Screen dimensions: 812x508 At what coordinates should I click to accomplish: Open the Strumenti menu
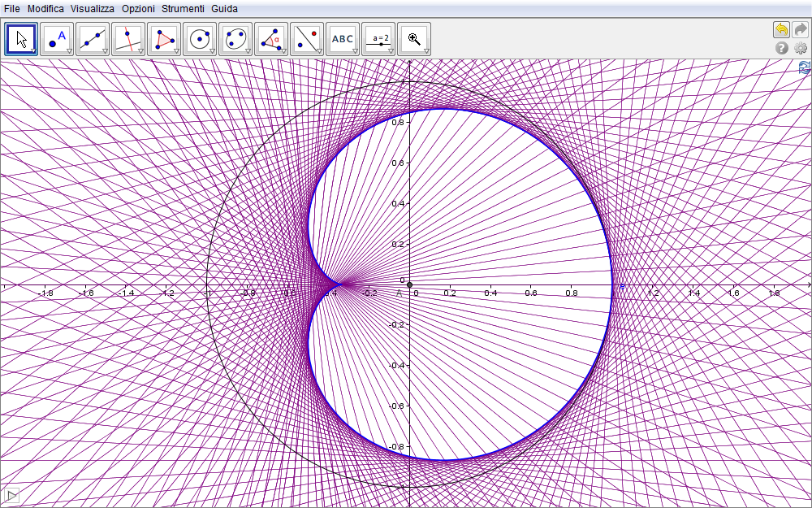[x=183, y=9]
